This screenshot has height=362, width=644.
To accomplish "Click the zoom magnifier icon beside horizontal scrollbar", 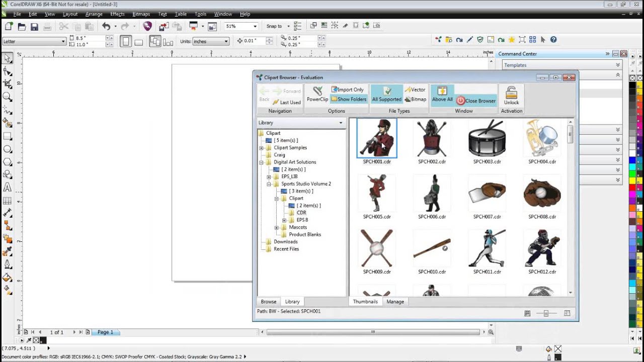I will click(x=491, y=332).
